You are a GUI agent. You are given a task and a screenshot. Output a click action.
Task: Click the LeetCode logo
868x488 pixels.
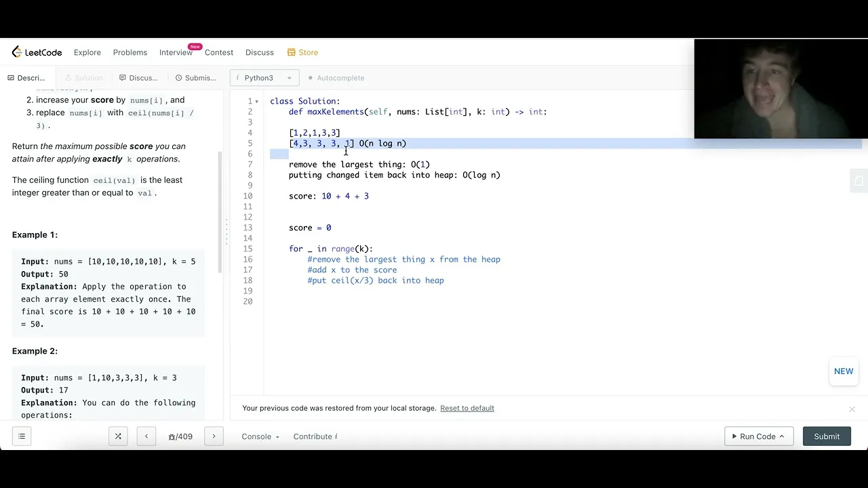[37, 52]
